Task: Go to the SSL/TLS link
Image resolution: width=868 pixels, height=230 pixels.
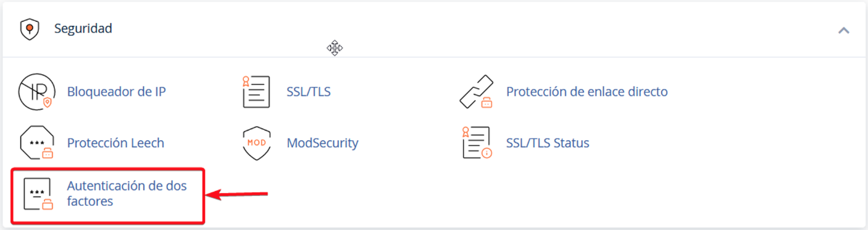Action: tap(309, 92)
